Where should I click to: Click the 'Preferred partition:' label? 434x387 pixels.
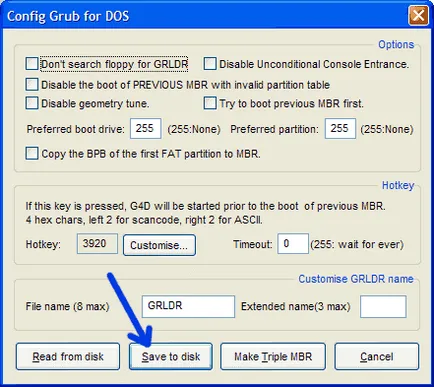coord(274,129)
